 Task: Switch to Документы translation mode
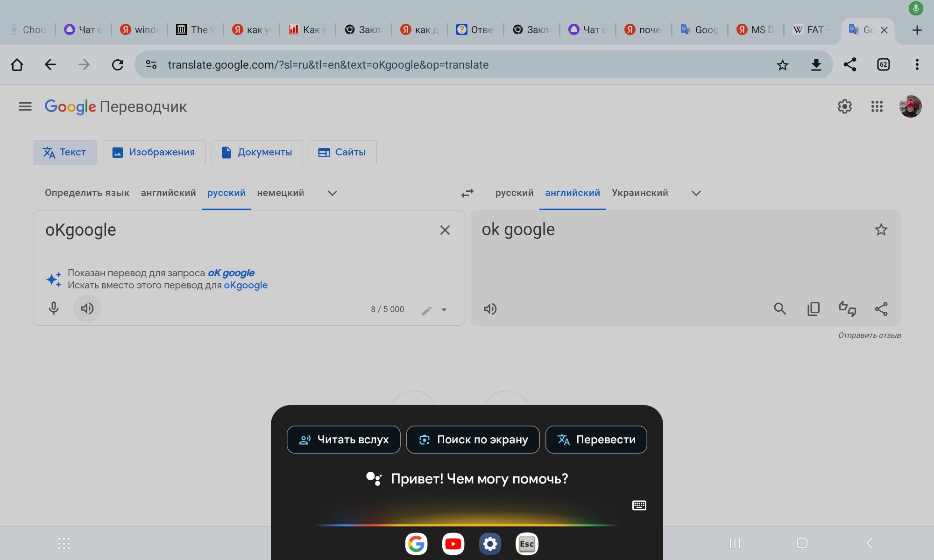[257, 152]
